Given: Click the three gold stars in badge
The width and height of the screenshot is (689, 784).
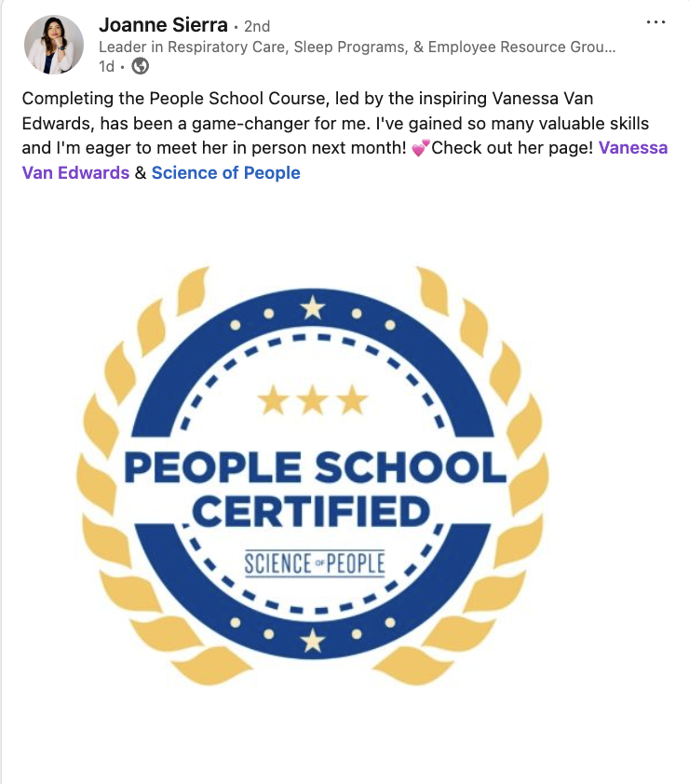Looking at the screenshot, I should click(313, 400).
